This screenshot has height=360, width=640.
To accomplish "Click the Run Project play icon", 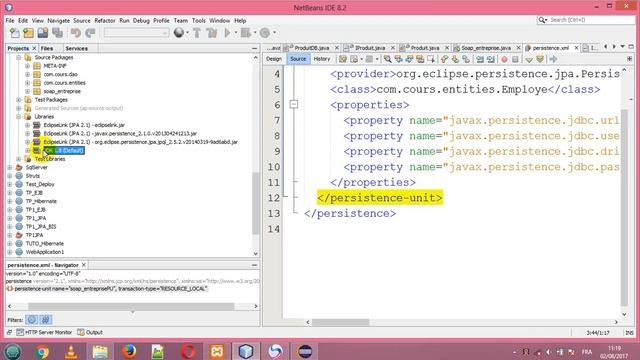I will [x=227, y=33].
